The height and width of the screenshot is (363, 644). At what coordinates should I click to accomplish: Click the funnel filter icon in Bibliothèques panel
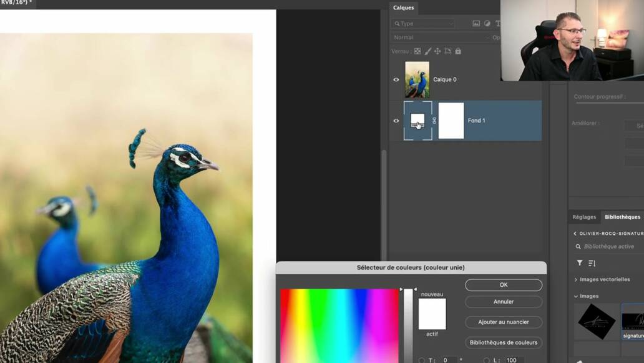point(580,262)
